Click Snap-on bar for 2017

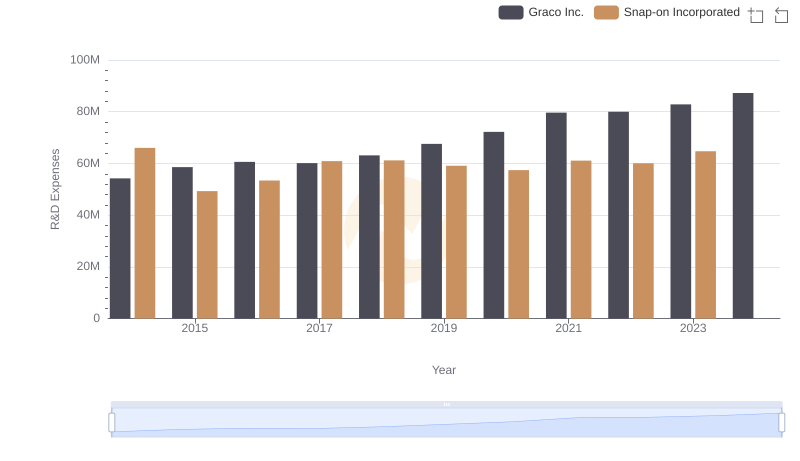(x=332, y=240)
